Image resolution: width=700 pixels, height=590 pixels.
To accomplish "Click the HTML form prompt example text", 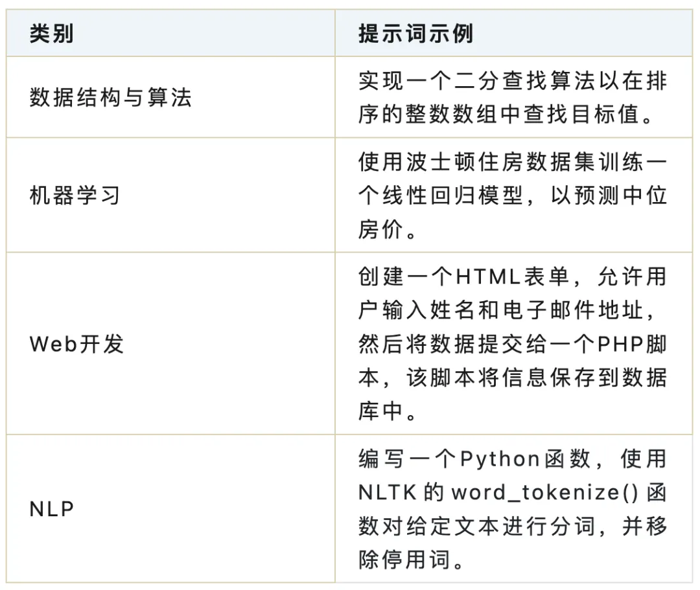I will (x=513, y=344).
